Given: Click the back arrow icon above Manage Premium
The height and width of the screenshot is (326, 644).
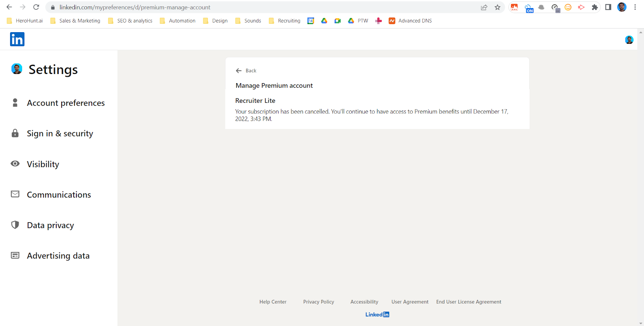Looking at the screenshot, I should 239,71.
